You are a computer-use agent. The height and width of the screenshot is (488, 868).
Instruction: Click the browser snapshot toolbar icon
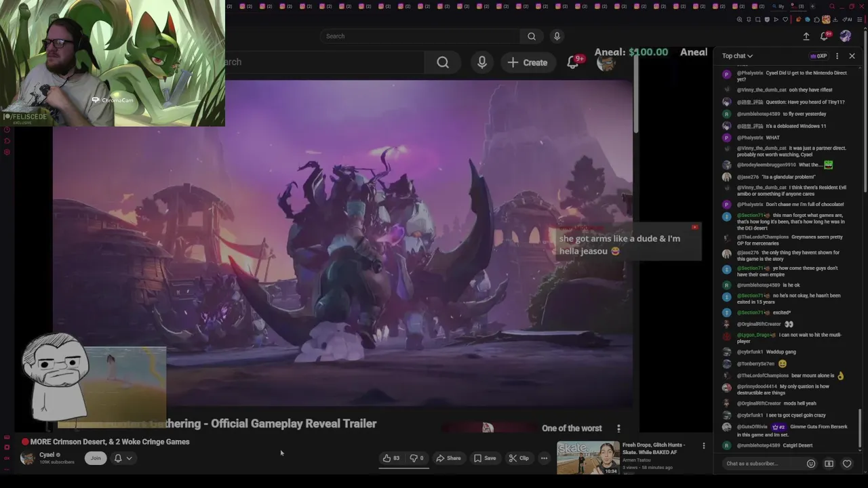point(757,20)
